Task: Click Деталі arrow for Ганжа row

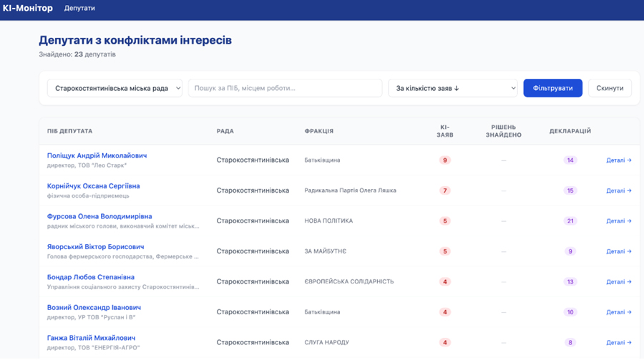Action: (619, 342)
